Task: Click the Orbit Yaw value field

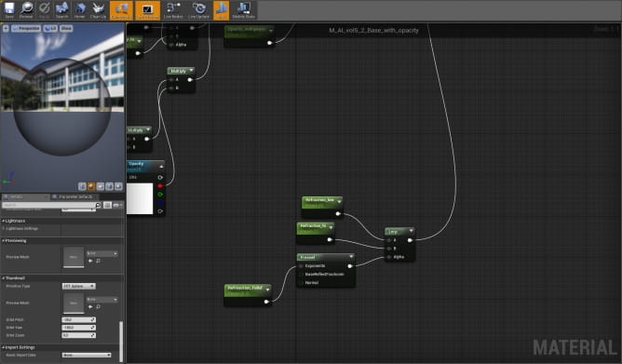Action: 78,328
